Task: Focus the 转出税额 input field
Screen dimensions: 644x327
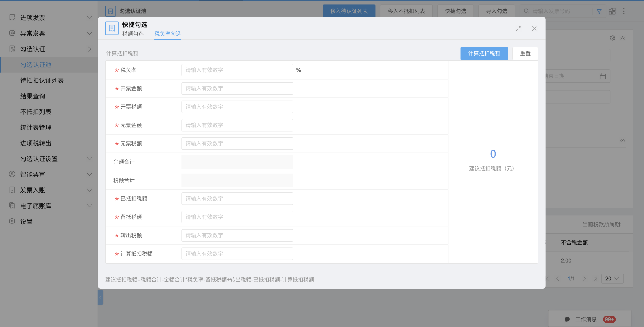Action: click(237, 235)
